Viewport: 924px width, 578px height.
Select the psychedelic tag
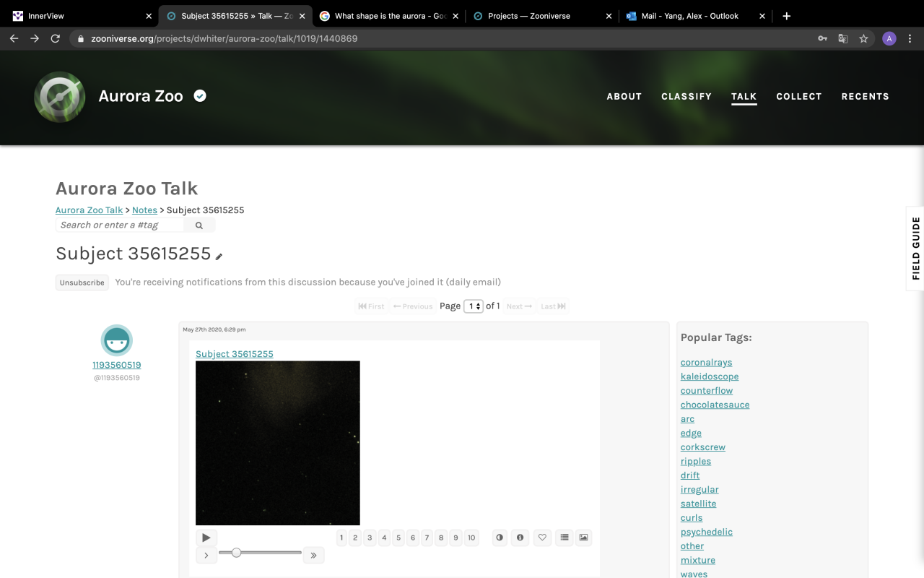tap(707, 532)
